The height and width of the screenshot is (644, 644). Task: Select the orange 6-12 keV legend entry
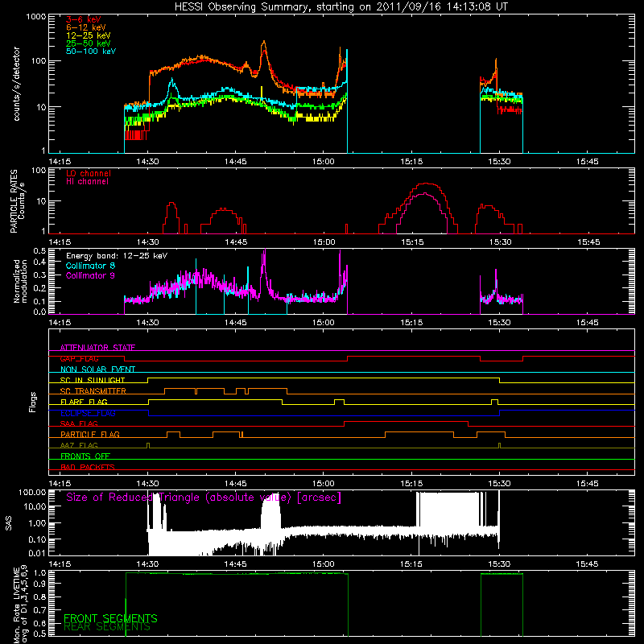[x=86, y=27]
